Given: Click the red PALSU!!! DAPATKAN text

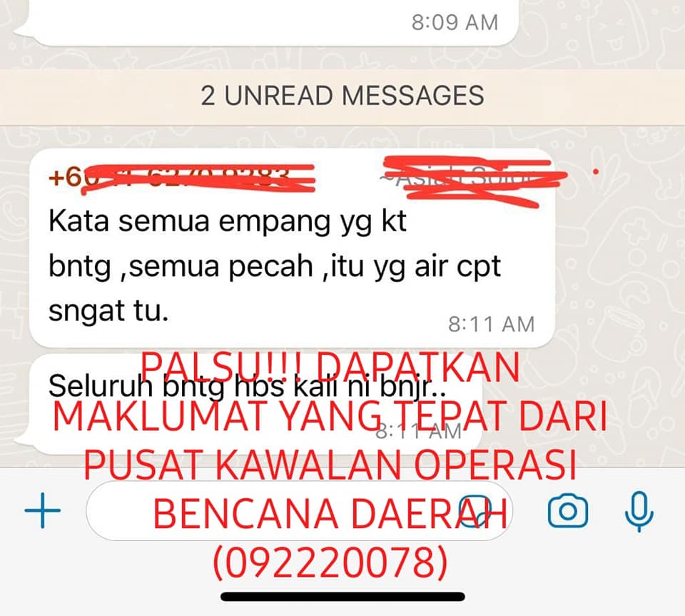Looking at the screenshot, I should tap(330, 368).
